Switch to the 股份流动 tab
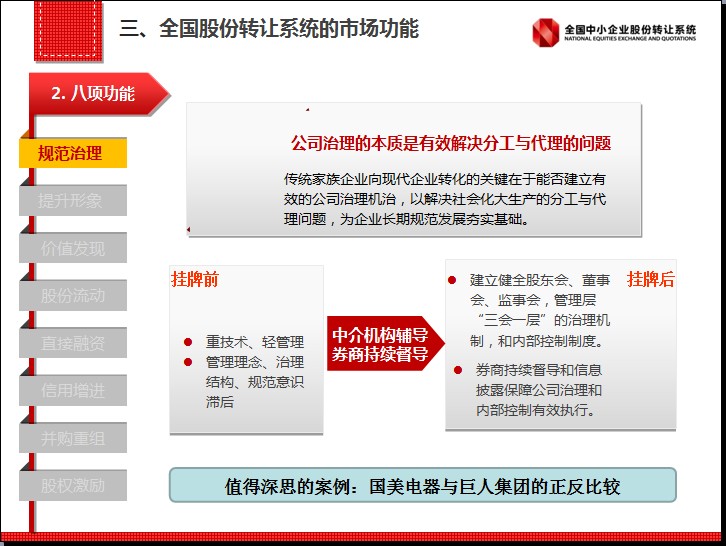 [73, 295]
